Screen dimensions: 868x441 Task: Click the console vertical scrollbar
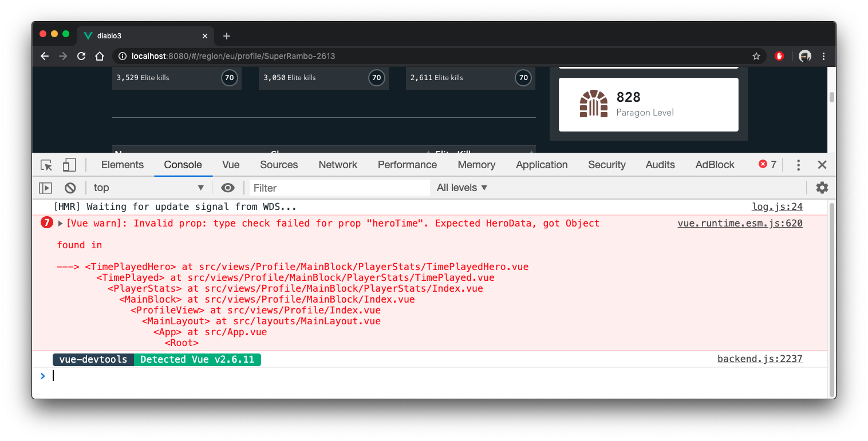[832, 299]
